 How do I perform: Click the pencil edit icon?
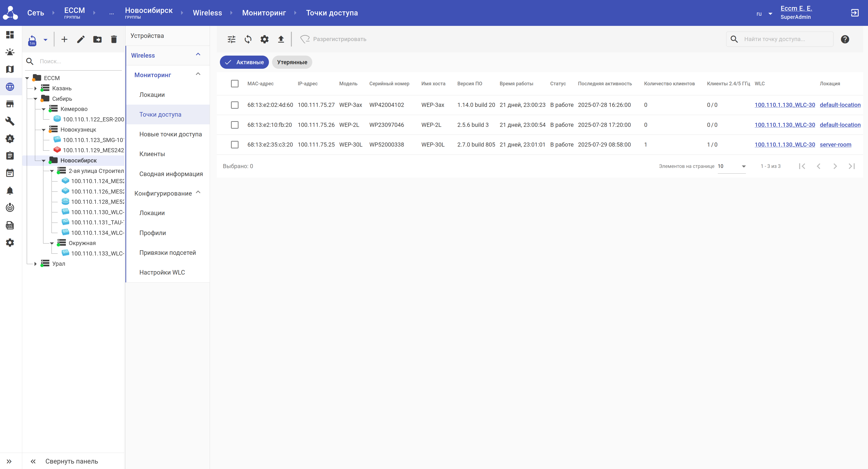click(81, 39)
